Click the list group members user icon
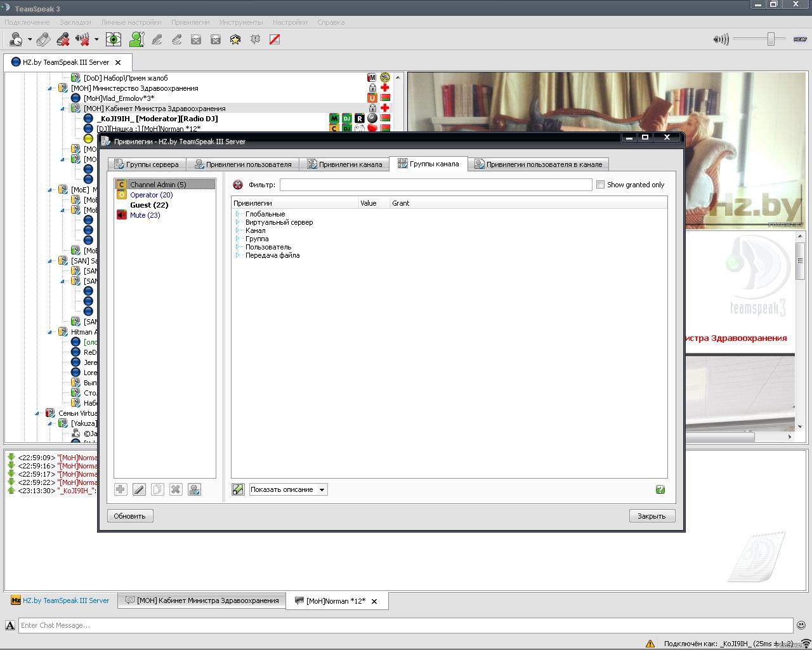This screenshot has width=812, height=650. point(194,489)
